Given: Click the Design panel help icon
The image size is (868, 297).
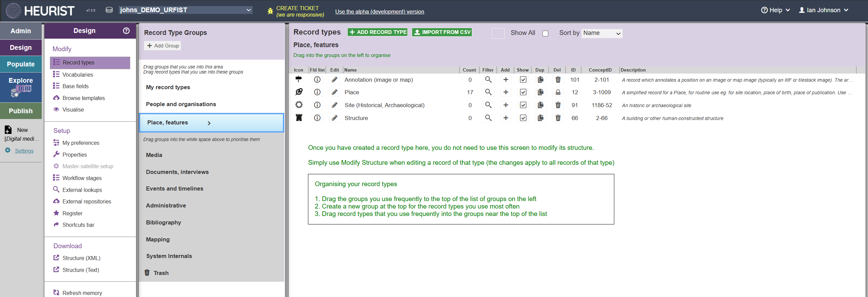Looking at the screenshot, I should (126, 31).
